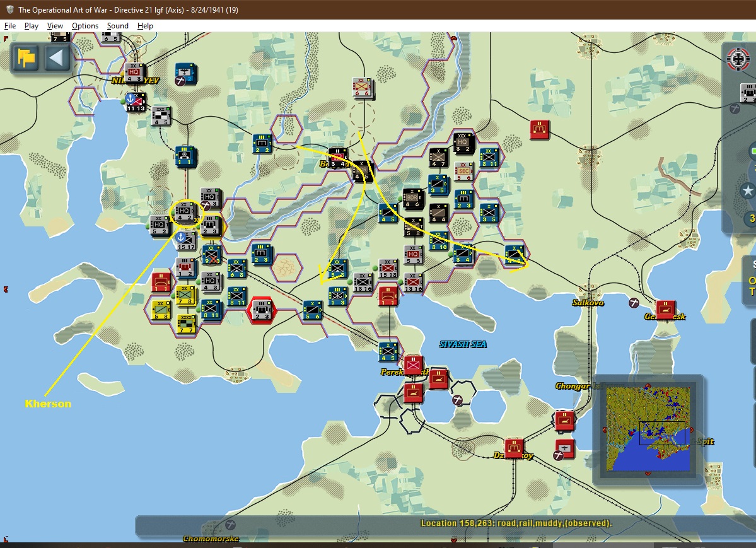This screenshot has height=548, width=756.
Task: Select gray 13 16 unit with red symbol
Action: [x=413, y=283]
